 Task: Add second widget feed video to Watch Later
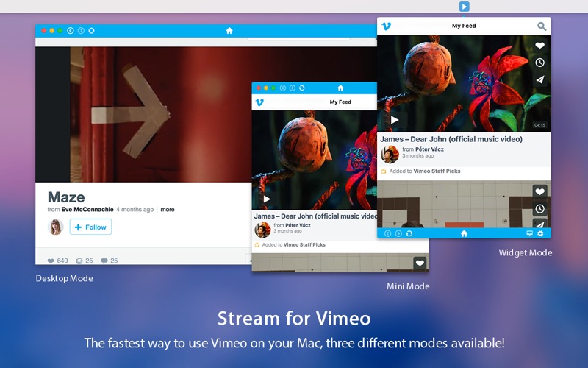(x=539, y=209)
